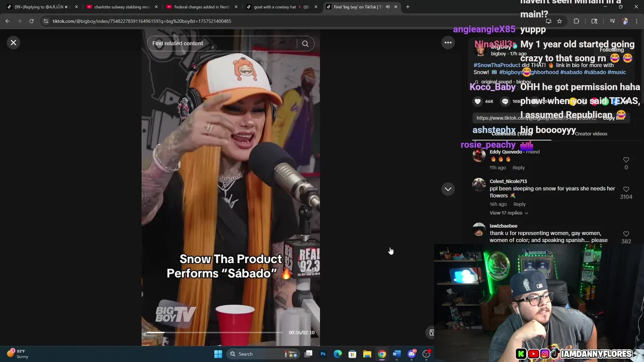Viewport: 644px width, 362px height.
Task: Like Eddy Quevedo's comment
Action: tap(626, 160)
